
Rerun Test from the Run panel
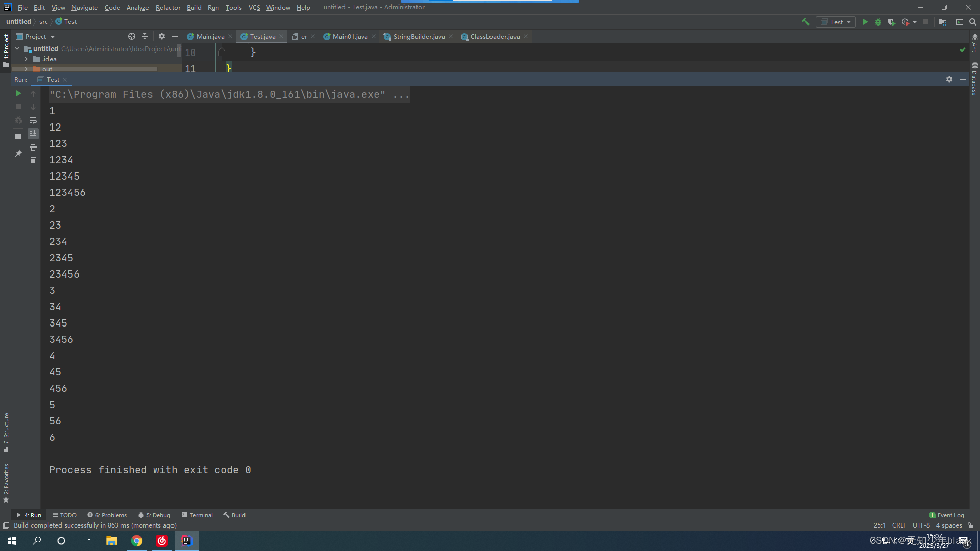point(18,93)
